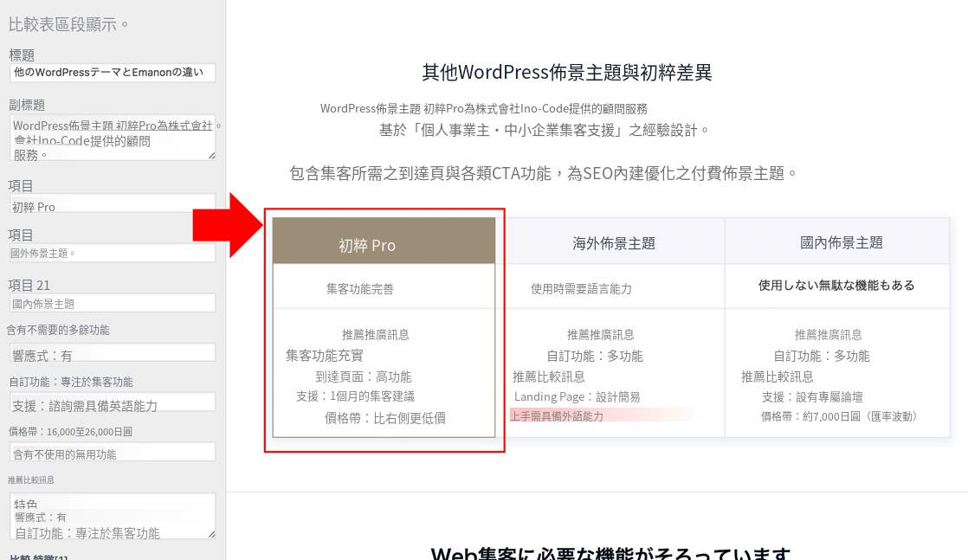Click the 標題 title input field
Screen dimensions: 968x560
coord(113,72)
